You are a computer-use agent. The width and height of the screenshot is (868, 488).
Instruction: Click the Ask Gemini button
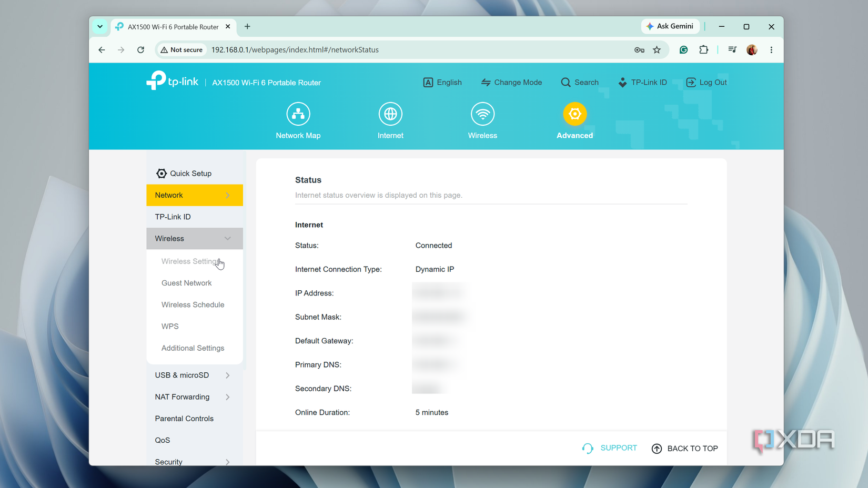click(670, 26)
